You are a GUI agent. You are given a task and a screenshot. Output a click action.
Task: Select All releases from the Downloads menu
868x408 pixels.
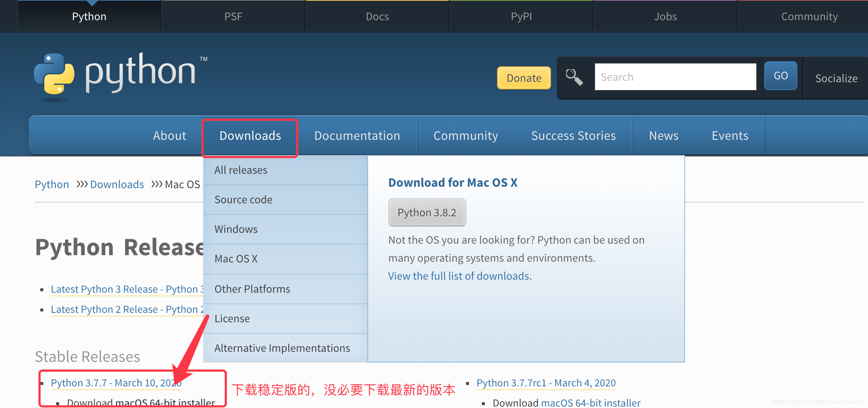[x=241, y=170]
